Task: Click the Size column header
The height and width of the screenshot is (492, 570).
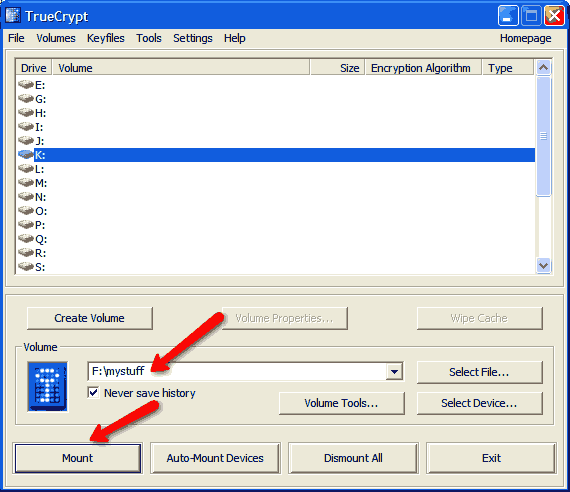Action: 337,68
